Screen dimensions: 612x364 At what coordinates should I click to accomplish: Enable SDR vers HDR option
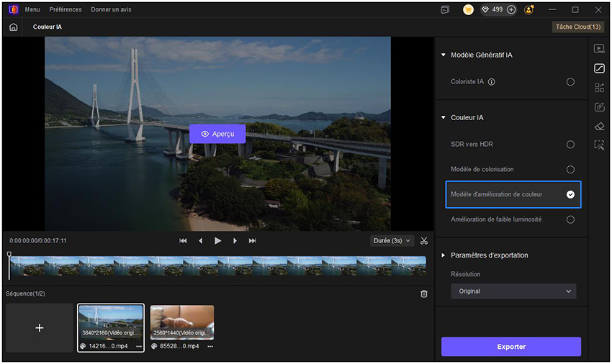coord(570,145)
